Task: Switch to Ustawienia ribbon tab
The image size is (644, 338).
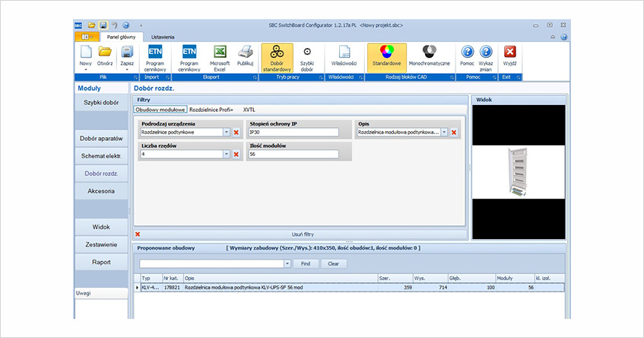Action: (163, 37)
